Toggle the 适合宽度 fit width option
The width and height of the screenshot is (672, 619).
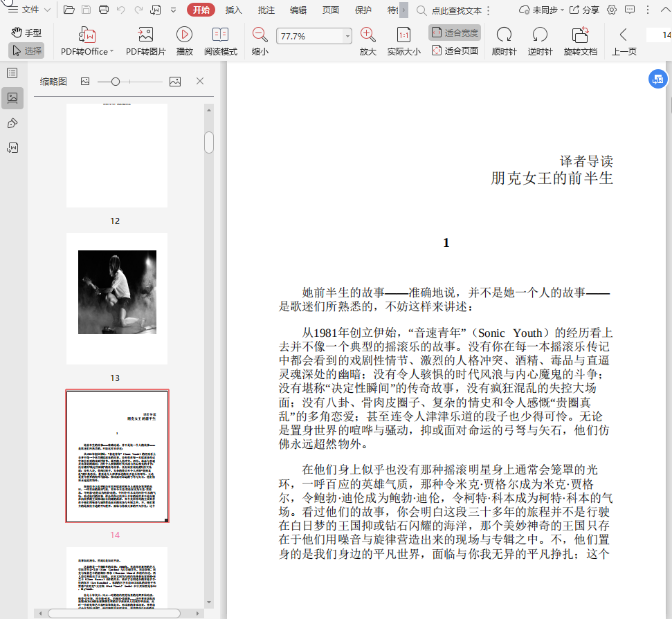454,33
